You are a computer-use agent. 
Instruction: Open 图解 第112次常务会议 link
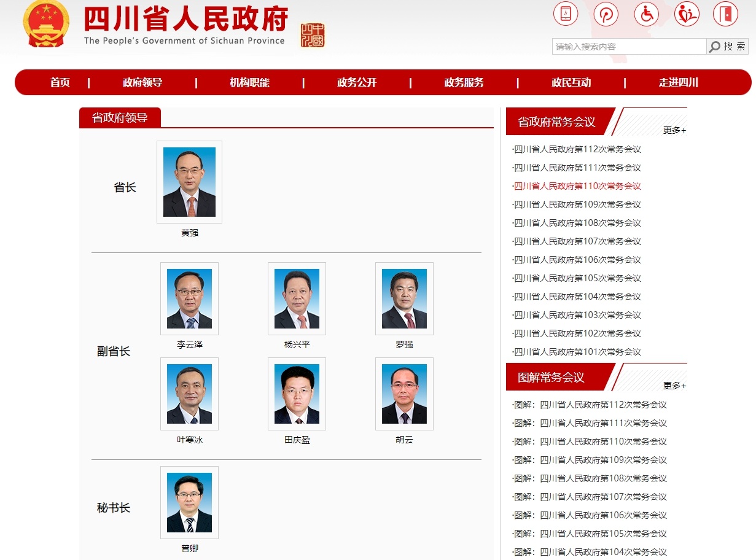(590, 405)
